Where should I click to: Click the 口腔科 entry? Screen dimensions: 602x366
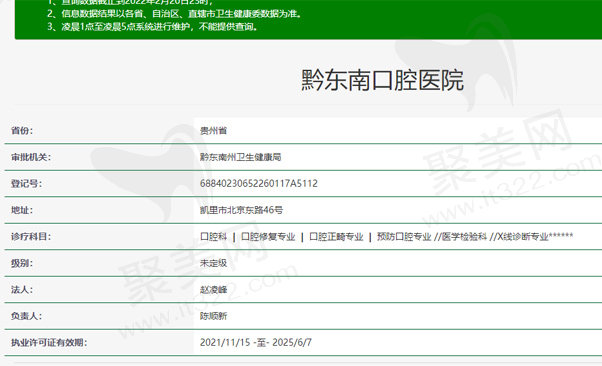(x=213, y=237)
